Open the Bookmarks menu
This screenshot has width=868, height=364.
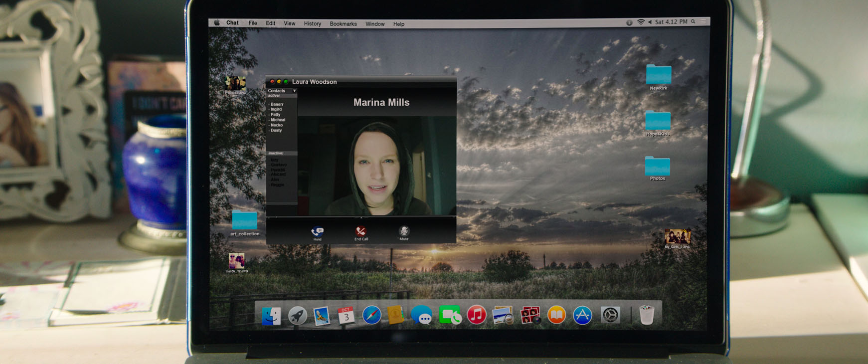point(343,24)
